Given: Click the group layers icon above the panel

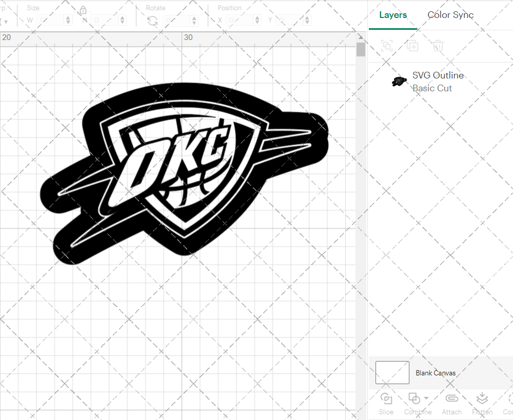Looking at the screenshot, I should point(386,46).
